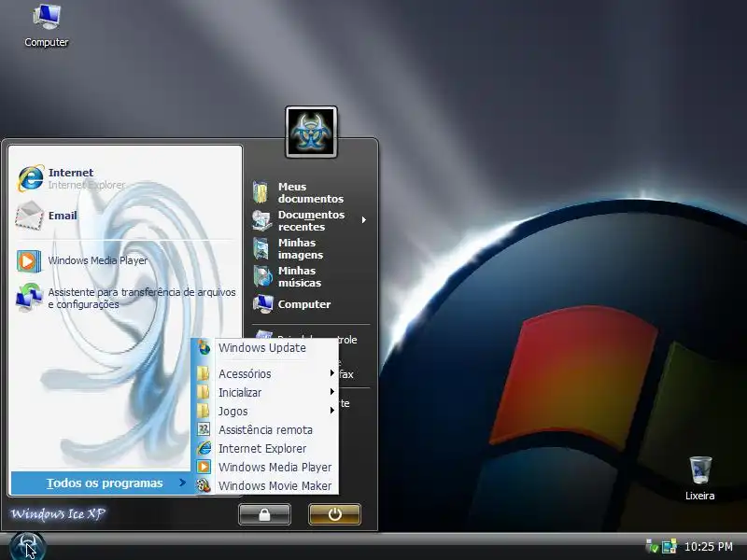Select the Assistência remota entry
This screenshot has width=747, height=560.
click(x=266, y=429)
